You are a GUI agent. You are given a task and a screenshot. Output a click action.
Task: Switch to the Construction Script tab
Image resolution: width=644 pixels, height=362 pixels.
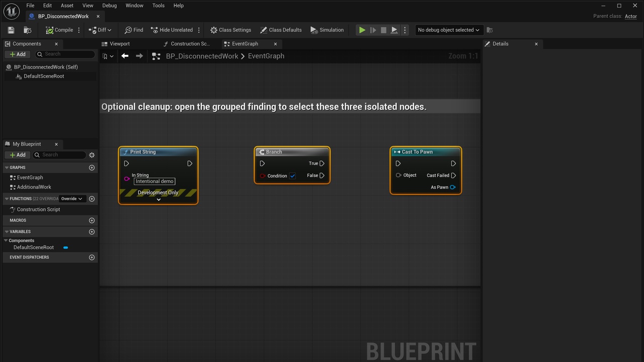186,44
